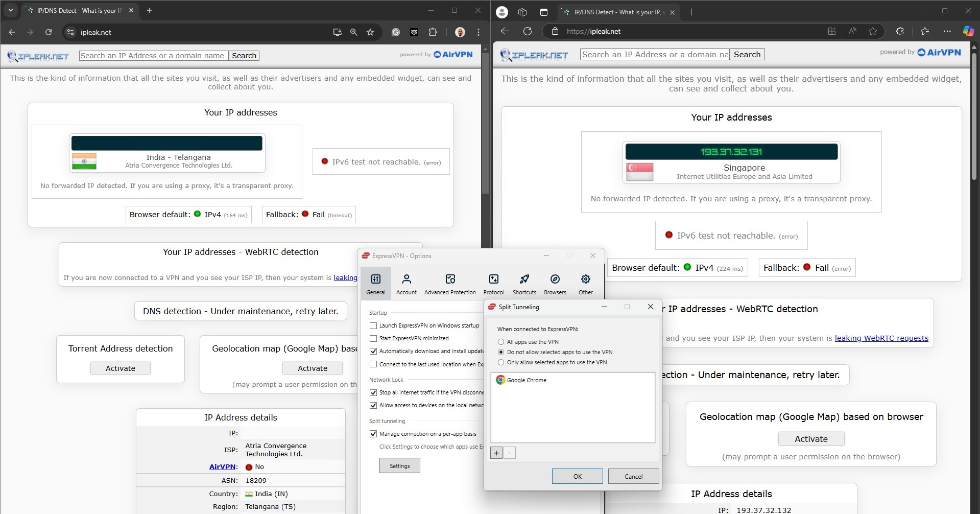Viewport: 980px width, 514px height.
Task: Toggle Stop all internet traffic if VPN disconnects
Action: coord(373,392)
